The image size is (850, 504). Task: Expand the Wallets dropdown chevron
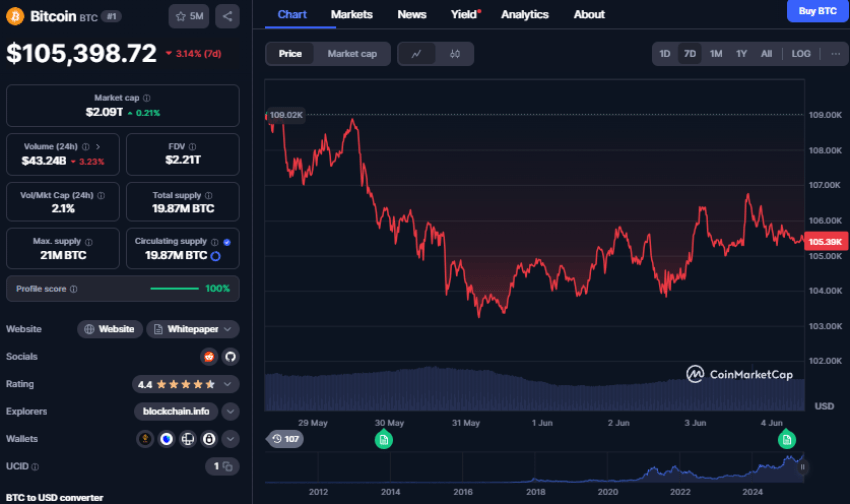230,439
